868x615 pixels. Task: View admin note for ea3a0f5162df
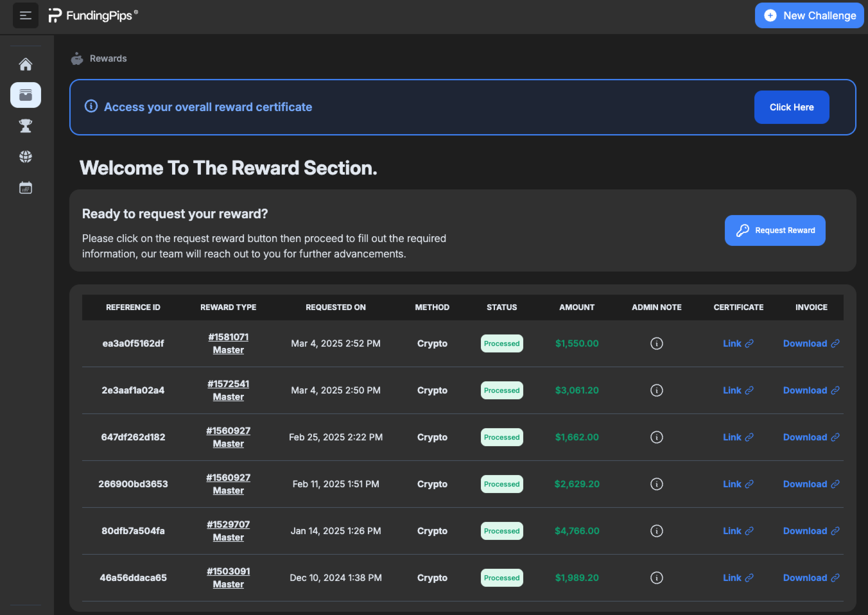tap(657, 343)
